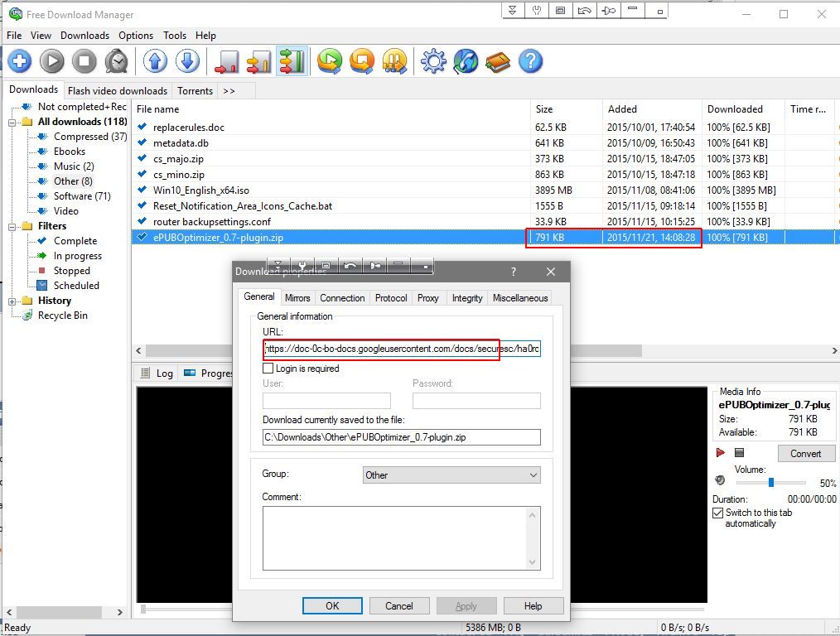The width and height of the screenshot is (840, 636).
Task: Click the saved file path field
Action: click(402, 437)
